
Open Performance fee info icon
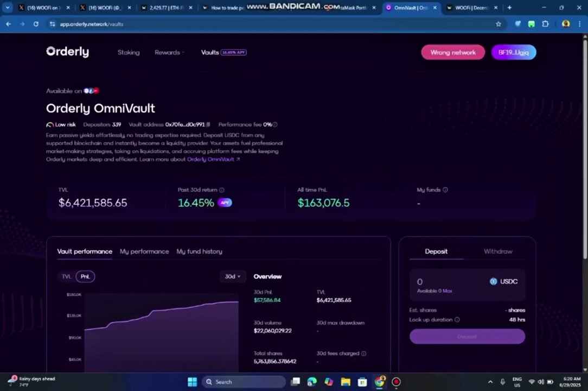click(275, 124)
